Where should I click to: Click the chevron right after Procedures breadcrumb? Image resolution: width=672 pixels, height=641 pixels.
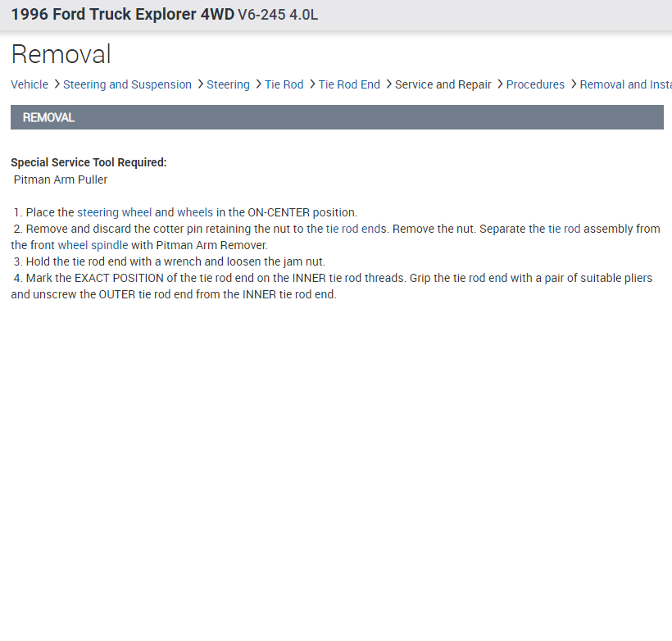click(x=573, y=84)
